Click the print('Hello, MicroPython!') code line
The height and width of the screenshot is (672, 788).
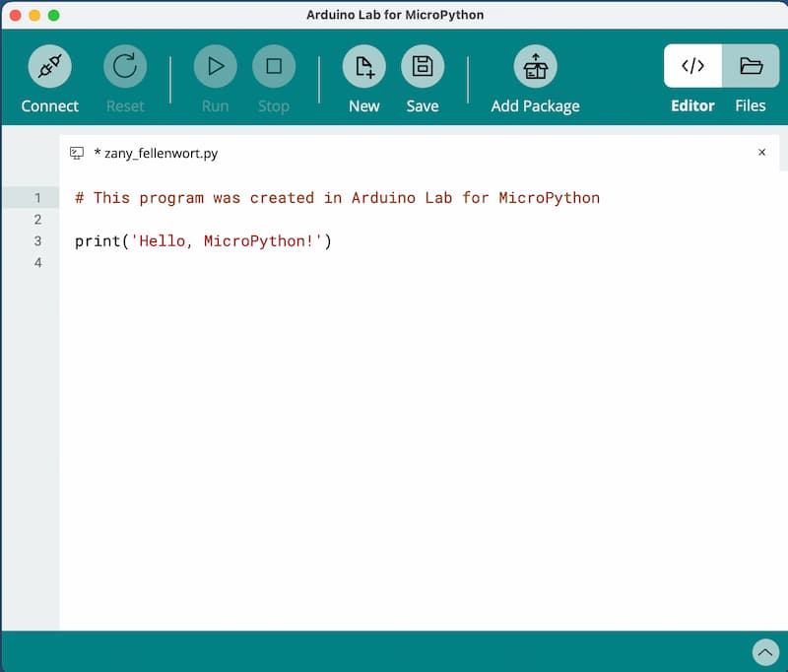203,241
